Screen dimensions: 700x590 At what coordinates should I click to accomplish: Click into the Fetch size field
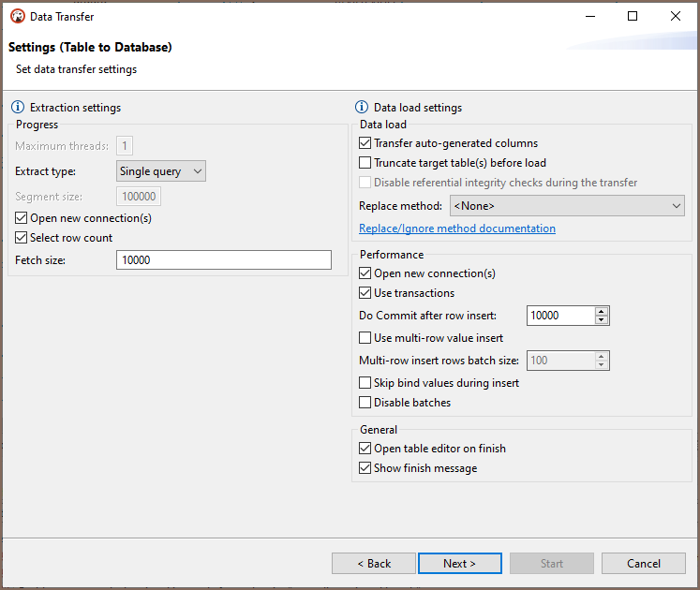pyautogui.click(x=223, y=260)
